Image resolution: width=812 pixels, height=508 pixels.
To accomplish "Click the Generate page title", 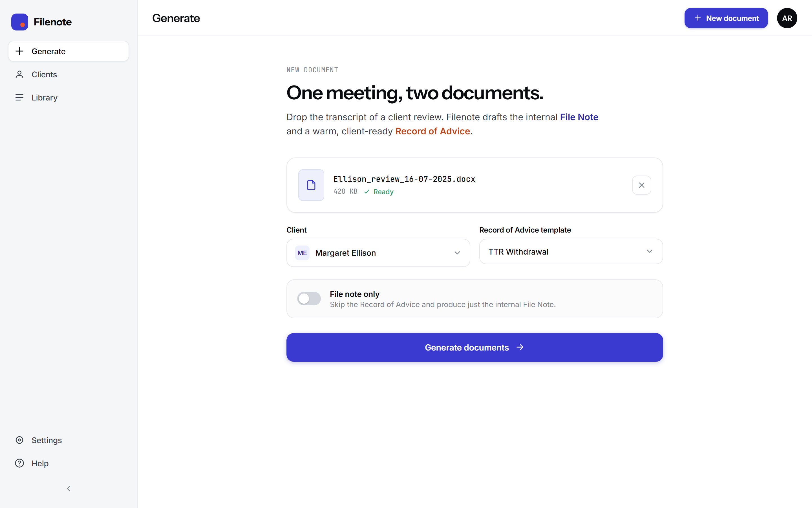I will pos(176,18).
